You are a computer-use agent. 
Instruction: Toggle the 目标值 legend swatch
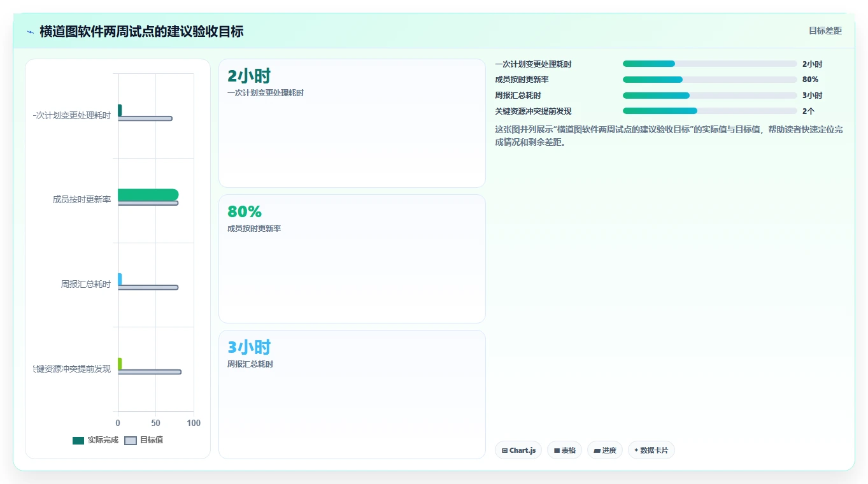(x=131, y=441)
